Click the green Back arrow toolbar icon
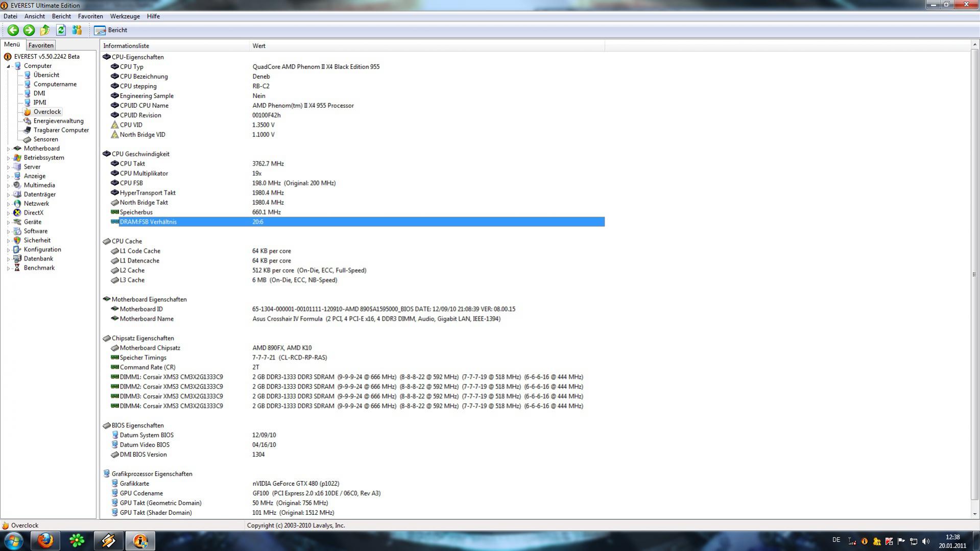Viewport: 980px width, 551px height. (x=13, y=30)
